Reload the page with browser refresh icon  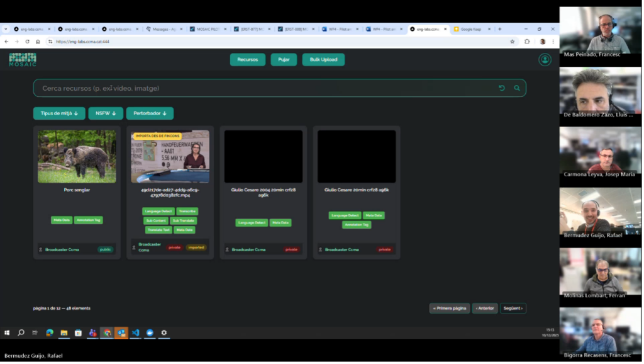click(27, 42)
